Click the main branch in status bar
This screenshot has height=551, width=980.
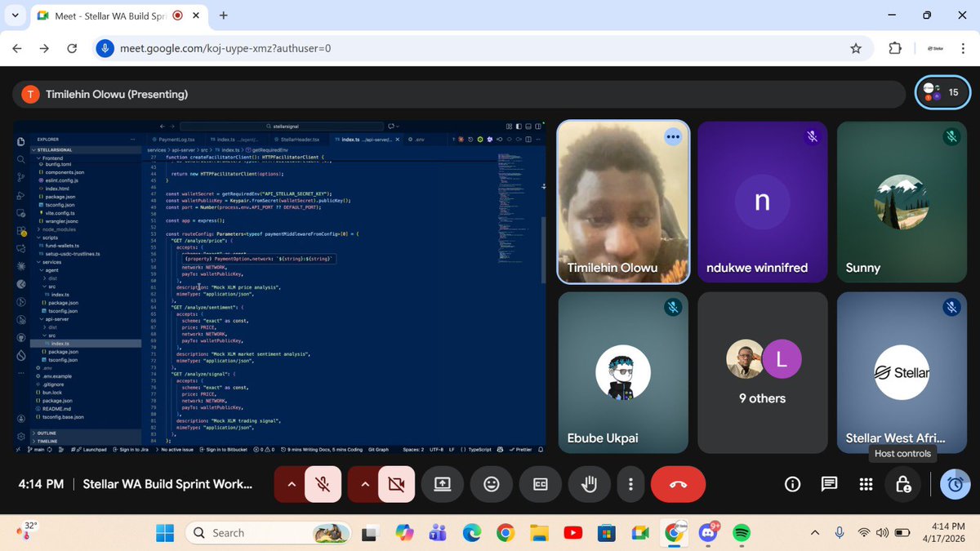coord(38,450)
